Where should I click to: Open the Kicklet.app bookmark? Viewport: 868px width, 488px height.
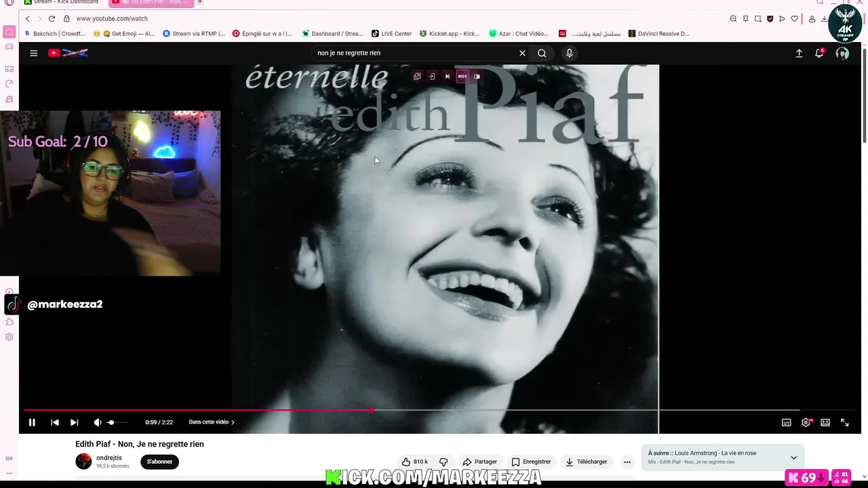(450, 34)
